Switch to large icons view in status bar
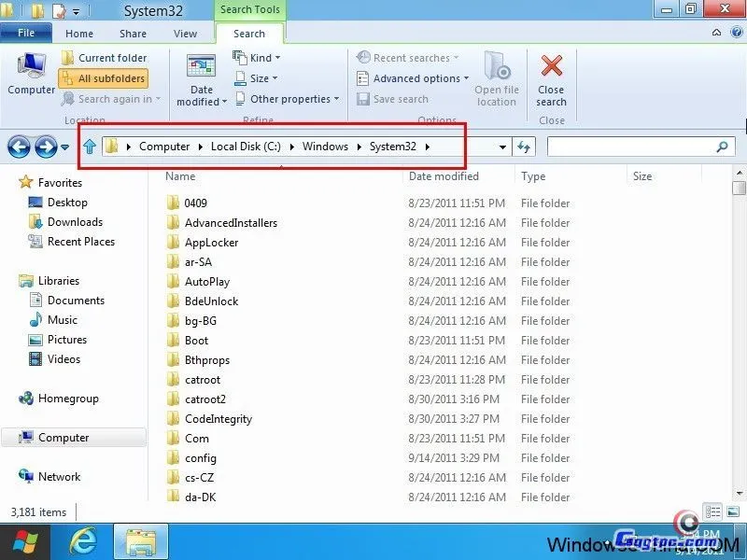The height and width of the screenshot is (560, 747). tap(732, 511)
